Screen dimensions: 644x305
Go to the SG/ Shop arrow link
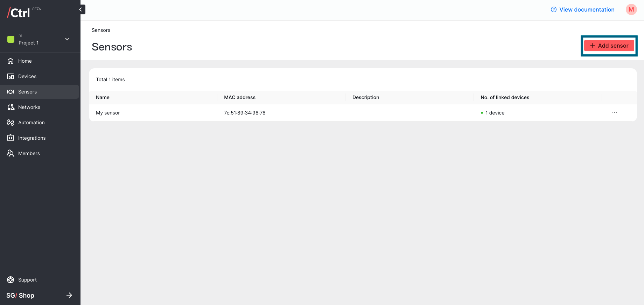tap(69, 295)
